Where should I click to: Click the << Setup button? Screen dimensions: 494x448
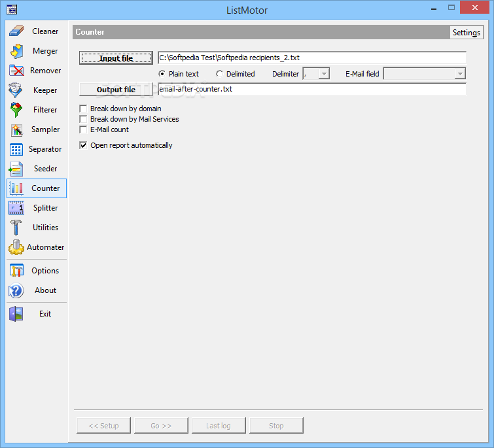pyautogui.click(x=103, y=426)
